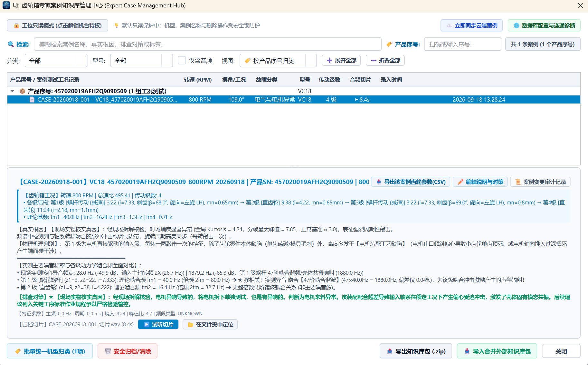Screen dimensions: 588x365
Task: Click the 展开全部 button
Action: pyautogui.click(x=341, y=60)
